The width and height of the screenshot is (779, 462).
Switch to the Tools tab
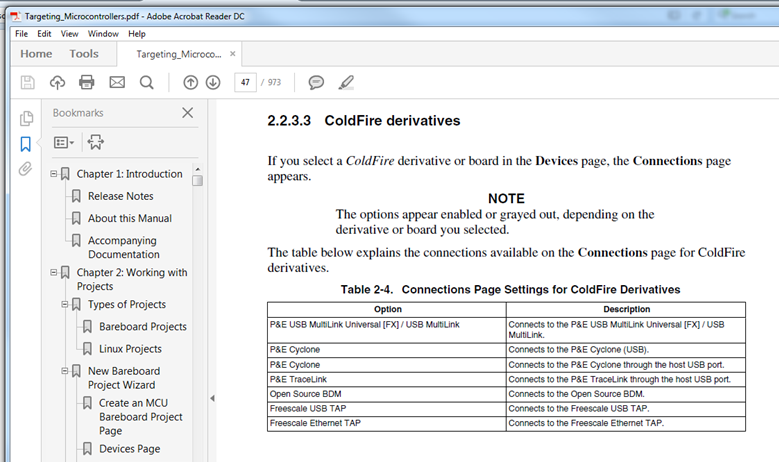coord(84,54)
